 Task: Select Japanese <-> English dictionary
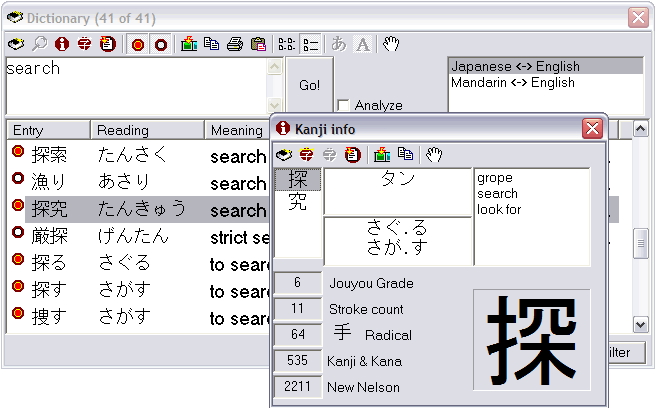(515, 67)
